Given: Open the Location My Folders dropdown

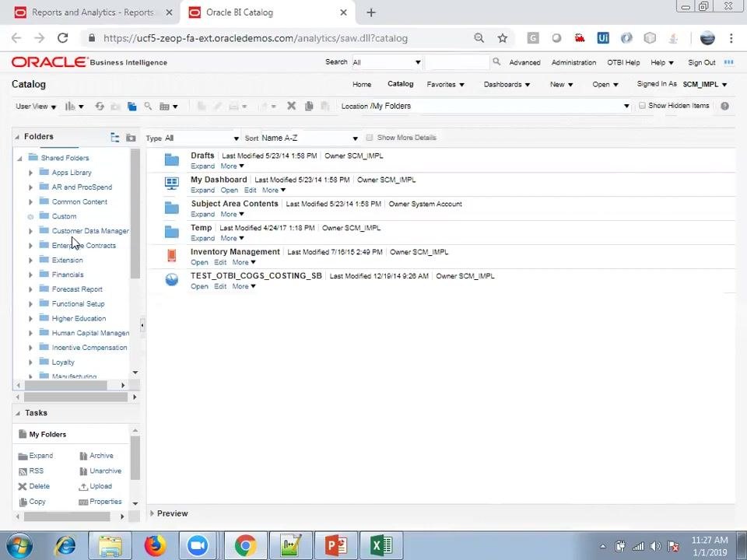Looking at the screenshot, I should (x=626, y=107).
